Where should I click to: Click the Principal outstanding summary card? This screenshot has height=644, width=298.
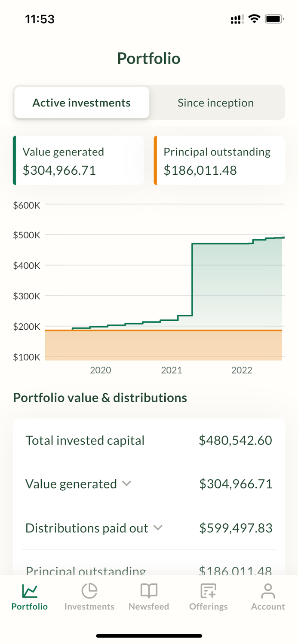pos(219,160)
